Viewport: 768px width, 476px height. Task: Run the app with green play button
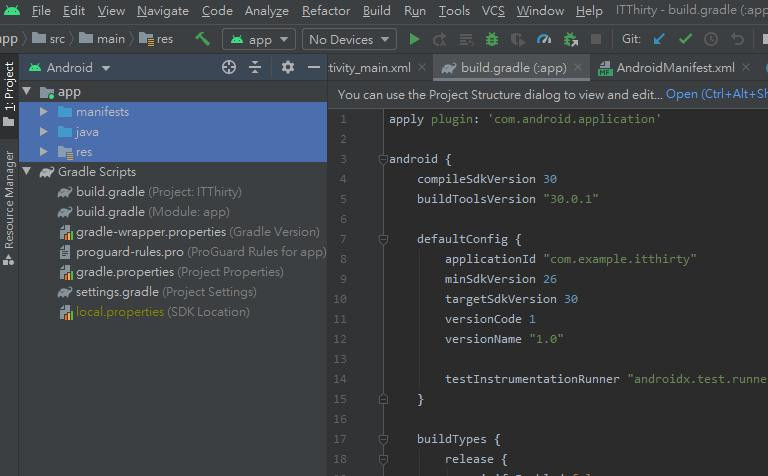414,39
